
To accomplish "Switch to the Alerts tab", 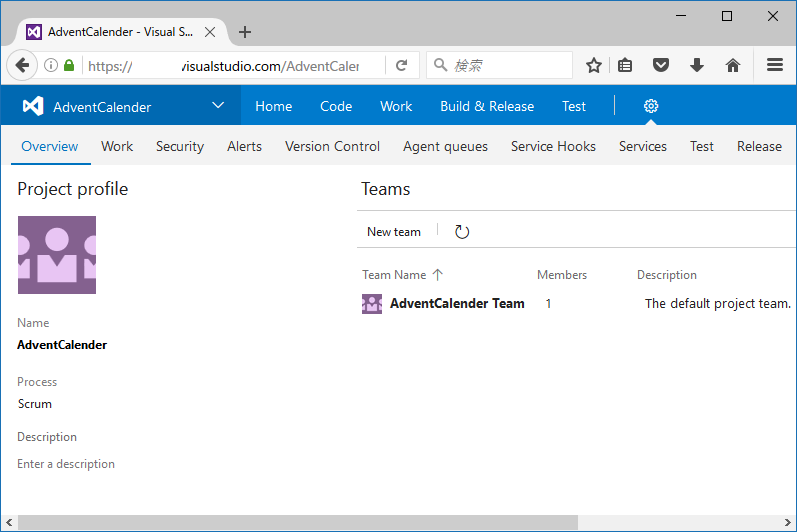I will 244,146.
